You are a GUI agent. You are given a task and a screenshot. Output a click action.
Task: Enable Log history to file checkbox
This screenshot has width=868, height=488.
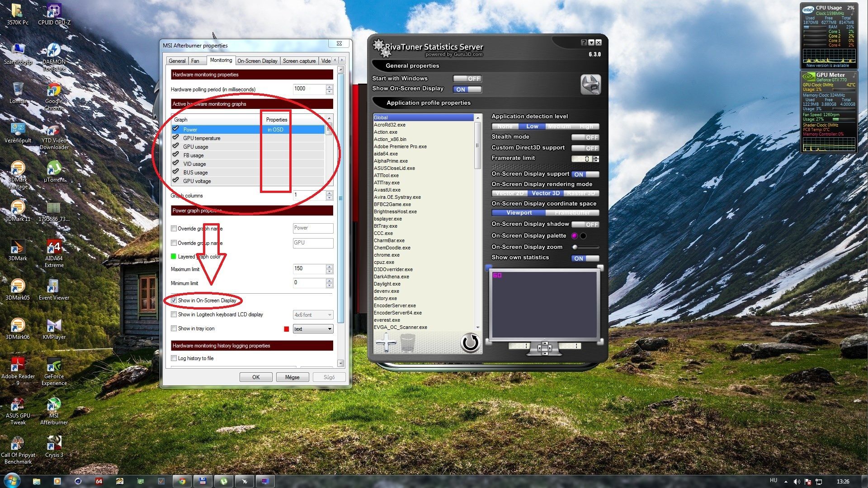174,358
